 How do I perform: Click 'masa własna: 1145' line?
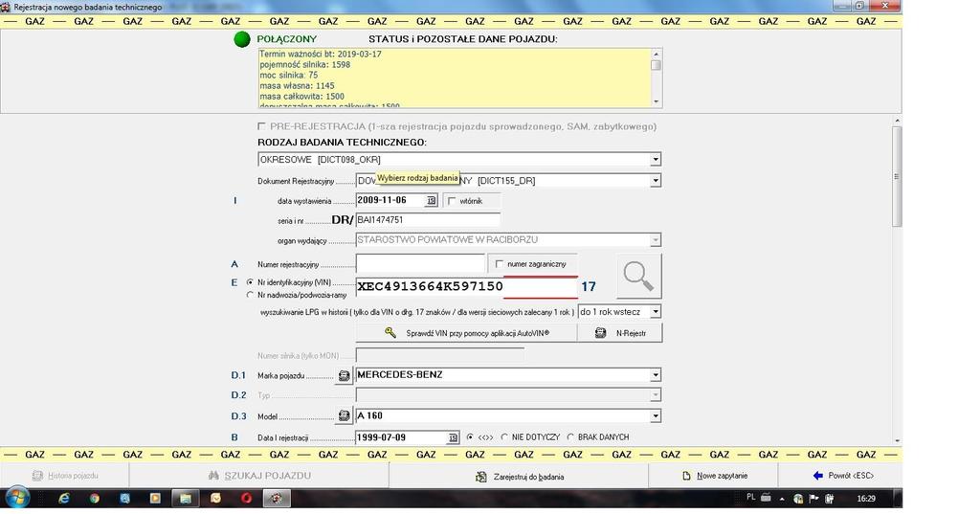click(297, 86)
